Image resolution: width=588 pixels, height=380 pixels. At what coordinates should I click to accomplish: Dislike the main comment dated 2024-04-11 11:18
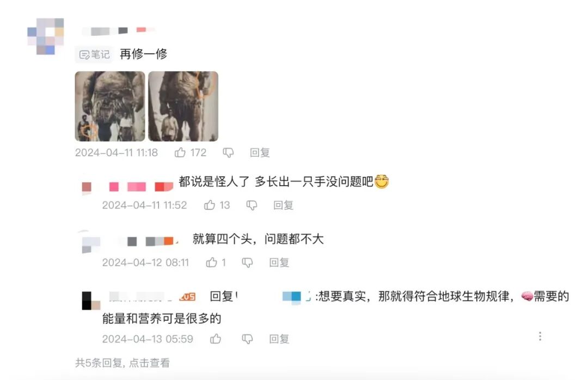point(228,152)
